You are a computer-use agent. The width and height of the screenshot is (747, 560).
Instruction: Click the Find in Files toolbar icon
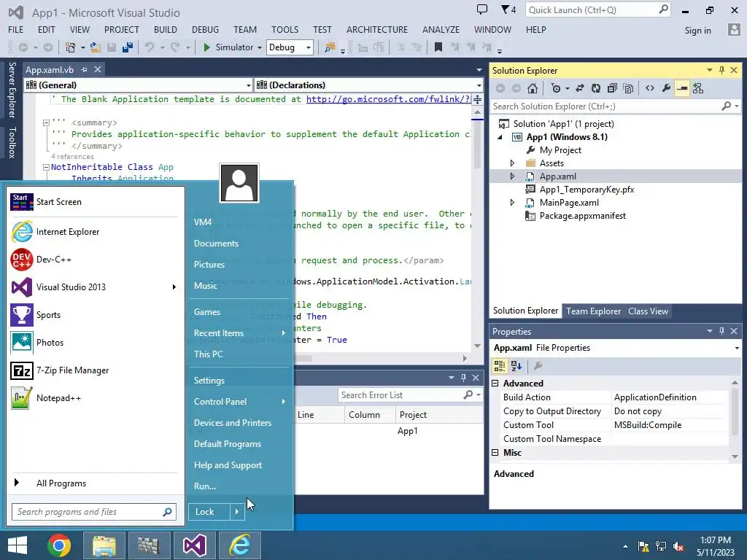(x=330, y=47)
